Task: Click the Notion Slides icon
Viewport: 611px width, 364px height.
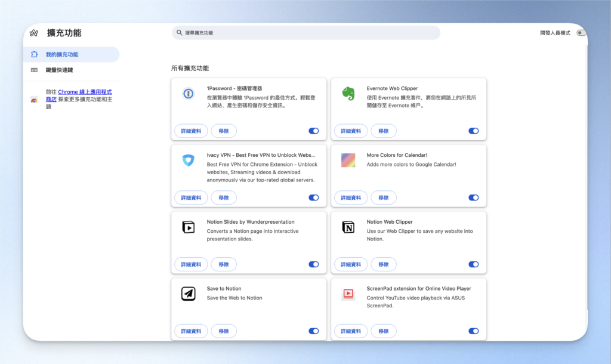Action: click(x=188, y=227)
